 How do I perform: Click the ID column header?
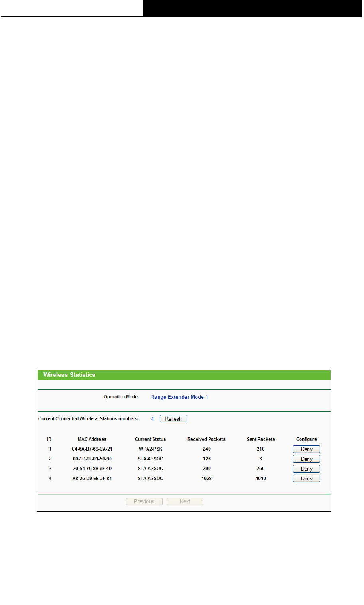[x=49, y=439]
